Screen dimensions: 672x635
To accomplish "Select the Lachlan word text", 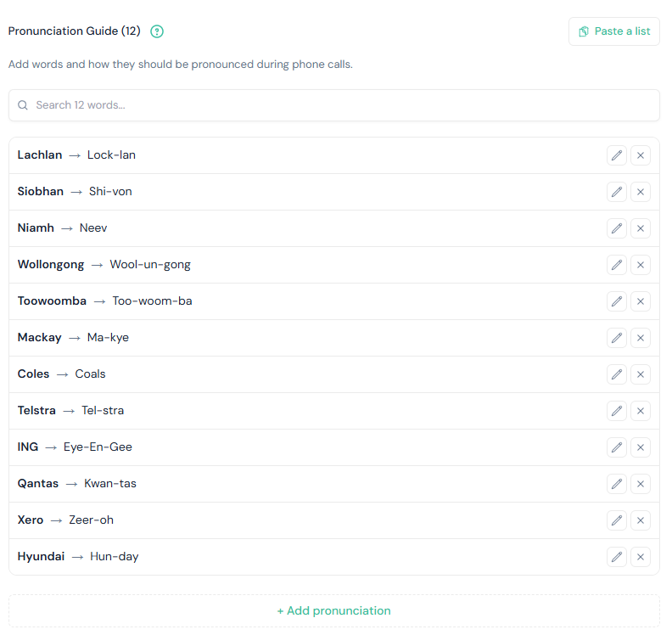I will [39, 155].
